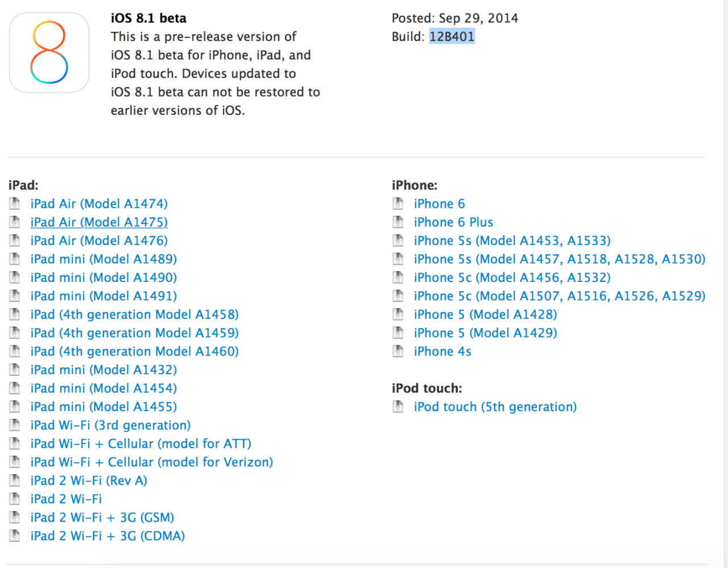Click file icon beside iPad Air (Model A1474)

pos(15,204)
